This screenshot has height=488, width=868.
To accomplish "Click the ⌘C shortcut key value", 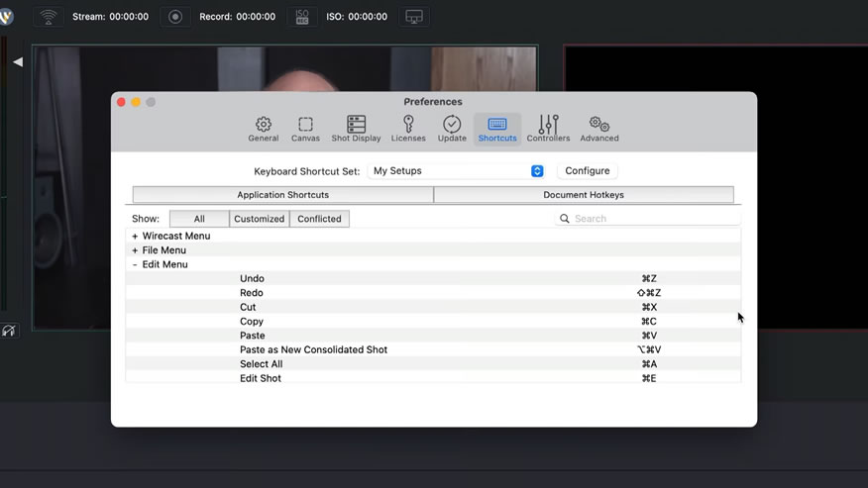I will 649,322.
